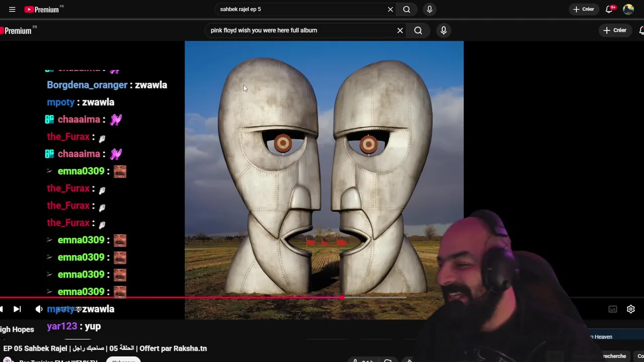Mute the player volume
Image resolution: width=644 pixels, height=362 pixels.
point(39,309)
